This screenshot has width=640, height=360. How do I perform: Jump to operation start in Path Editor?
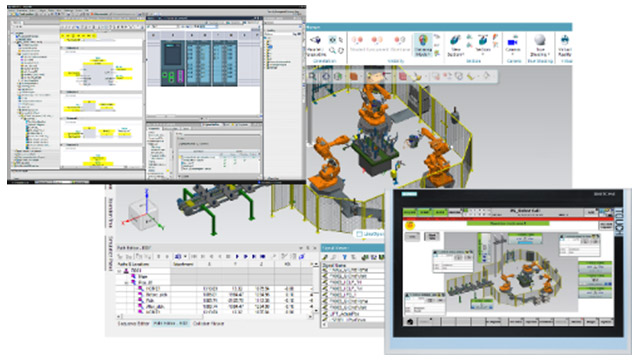pos(194,257)
